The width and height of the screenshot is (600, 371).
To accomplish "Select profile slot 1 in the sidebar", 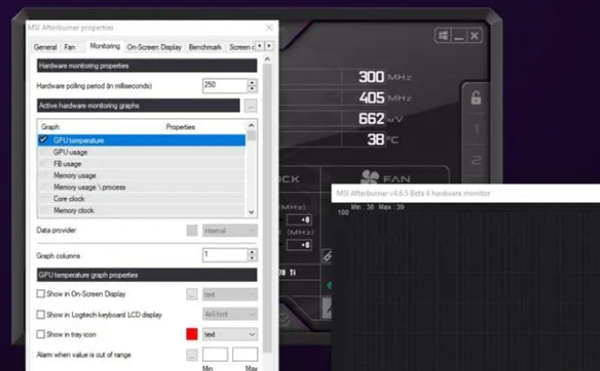I will coord(476,129).
